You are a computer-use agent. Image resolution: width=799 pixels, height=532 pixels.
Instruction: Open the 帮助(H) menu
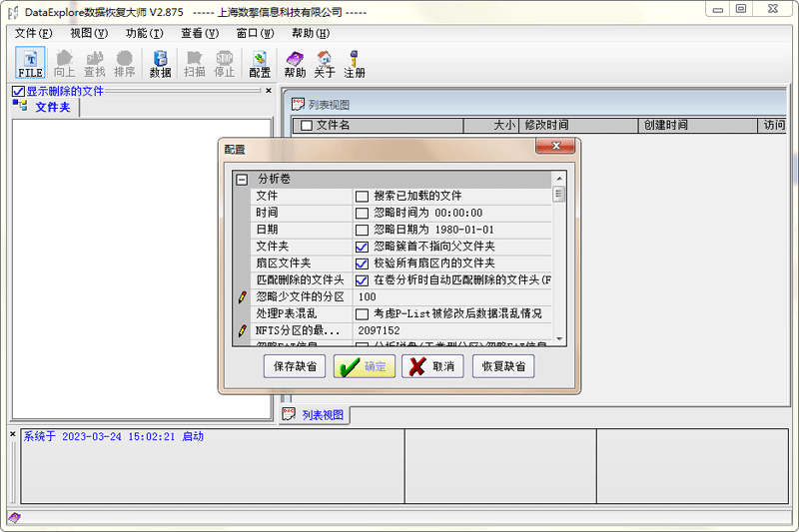point(311,34)
